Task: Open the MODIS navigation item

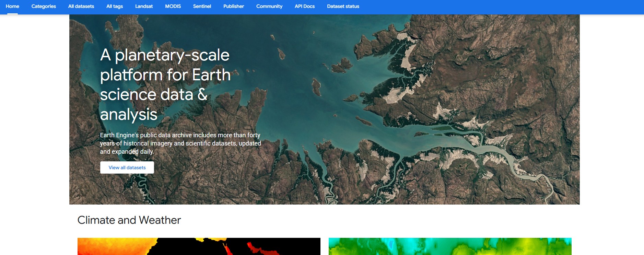Action: (x=173, y=6)
